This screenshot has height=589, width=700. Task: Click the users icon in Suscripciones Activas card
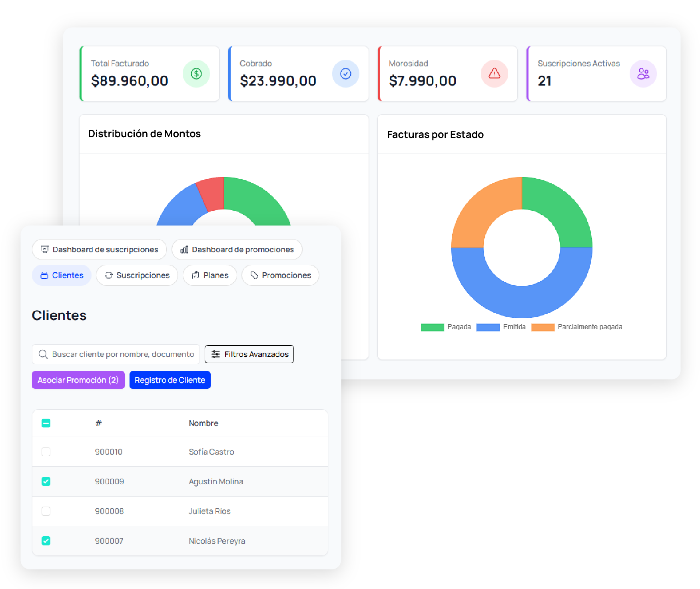643,74
